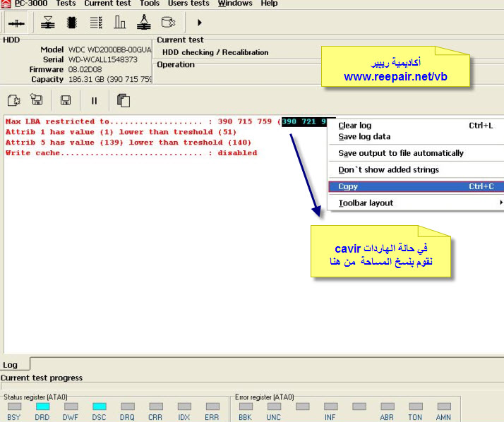The image size is (504, 422).
Task: Click the Write cache disabled log line
Action: (131, 153)
